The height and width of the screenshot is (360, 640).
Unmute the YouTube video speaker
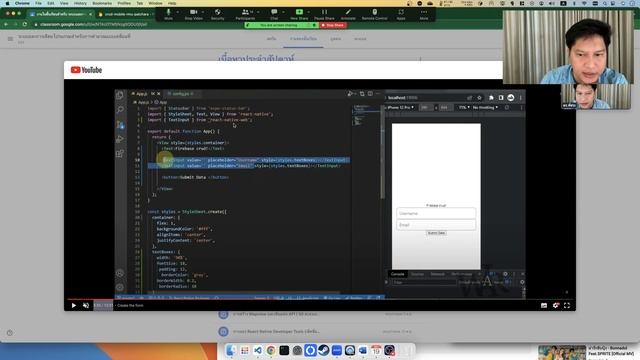point(86,305)
